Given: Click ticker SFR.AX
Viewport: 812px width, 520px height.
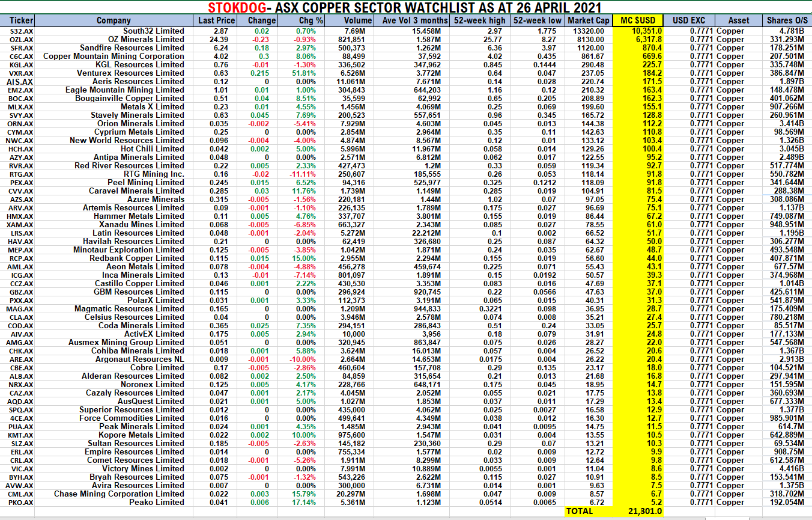Looking at the screenshot, I should click(21, 47).
